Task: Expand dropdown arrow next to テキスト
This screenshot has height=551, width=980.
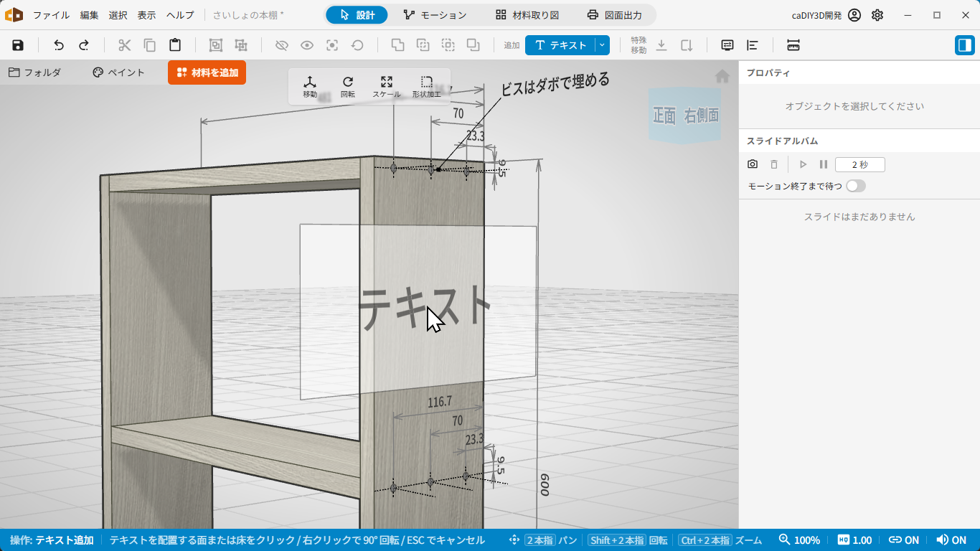Action: pyautogui.click(x=602, y=45)
